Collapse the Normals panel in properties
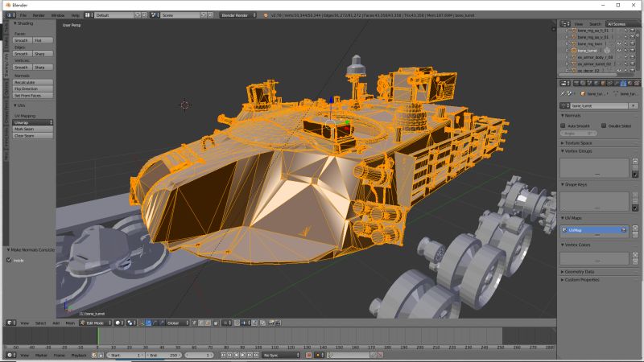 coord(571,116)
